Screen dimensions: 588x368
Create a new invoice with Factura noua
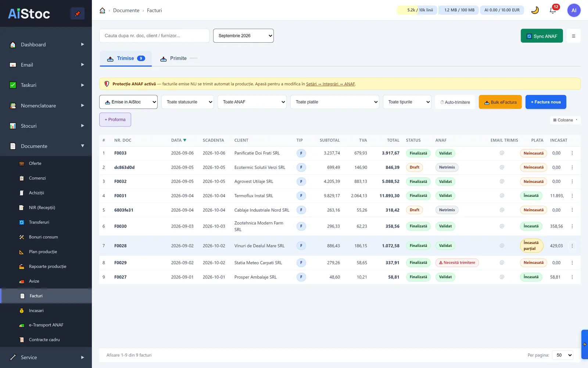point(546,102)
